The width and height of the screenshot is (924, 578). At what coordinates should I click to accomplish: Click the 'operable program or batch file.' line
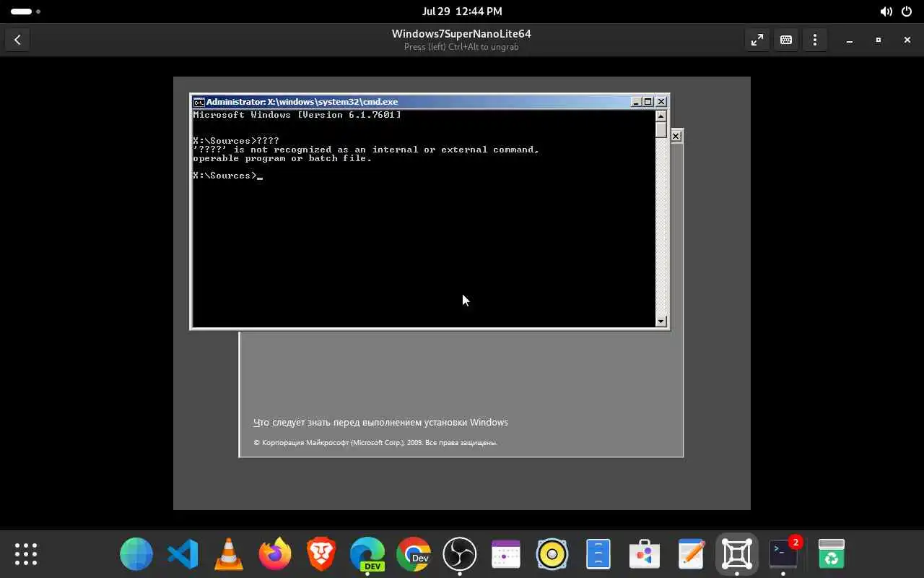click(x=282, y=158)
